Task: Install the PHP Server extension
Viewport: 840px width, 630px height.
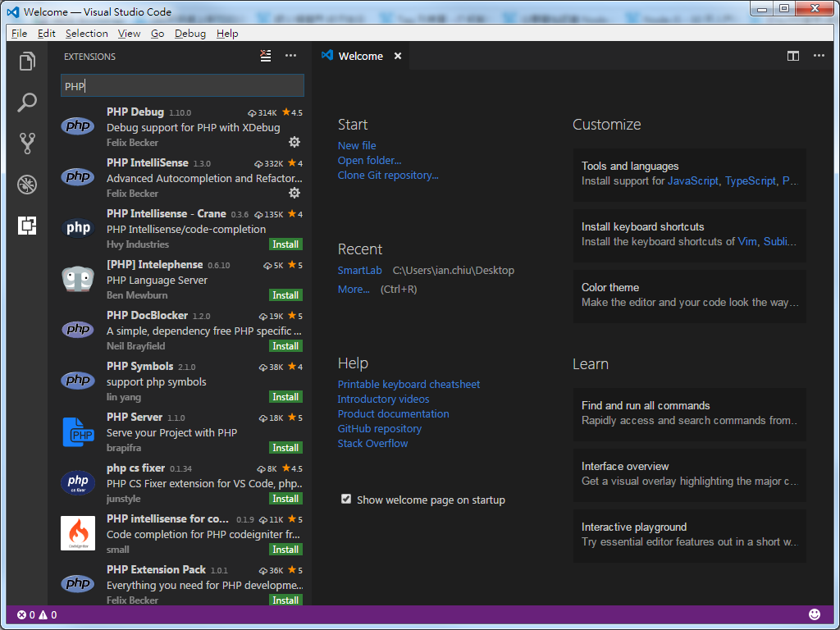Action: click(x=285, y=447)
